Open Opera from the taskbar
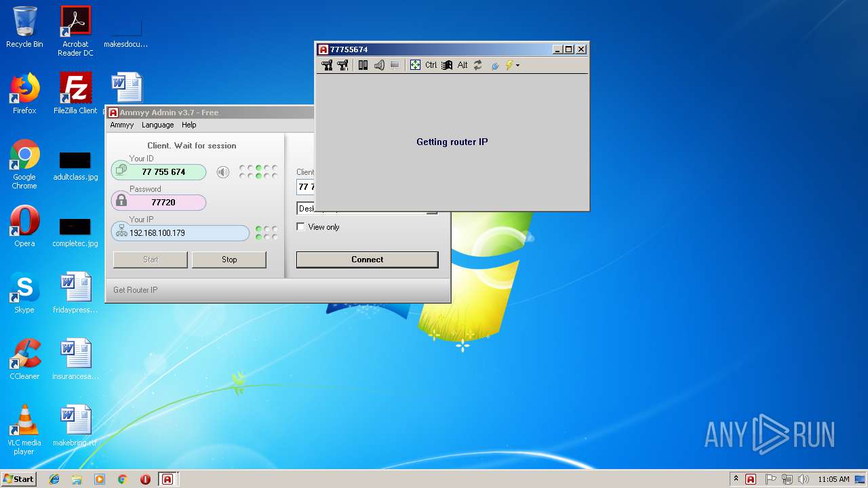 click(145, 479)
